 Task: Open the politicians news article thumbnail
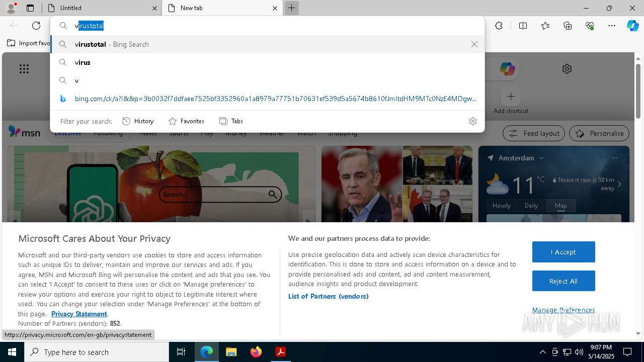coord(397,184)
